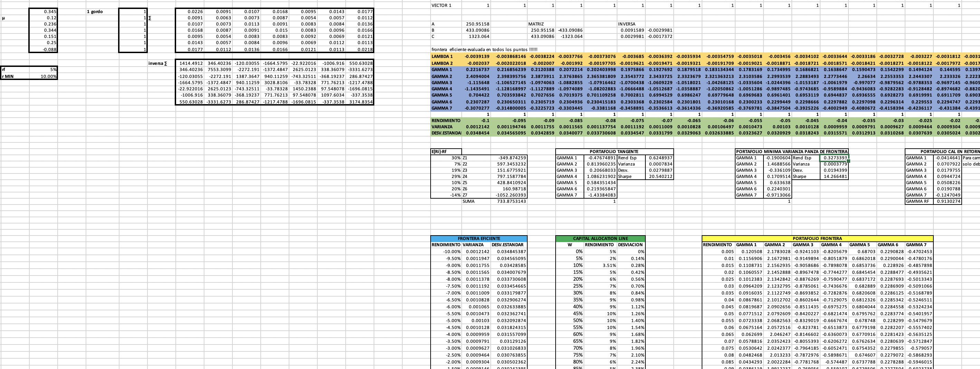Viewport: 980px width, 369px height.
Task: Select yellow PORTAFOLIO FRONTERA header
Action: [x=817, y=239]
